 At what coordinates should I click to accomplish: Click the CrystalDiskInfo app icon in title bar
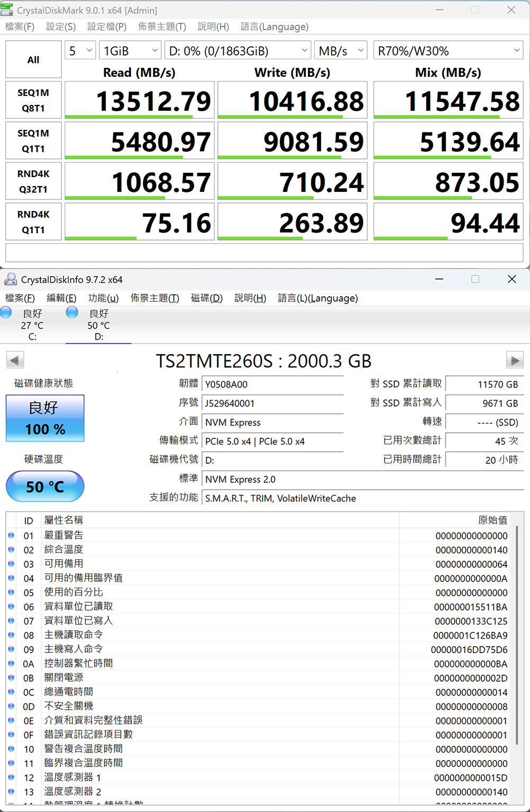[11, 279]
